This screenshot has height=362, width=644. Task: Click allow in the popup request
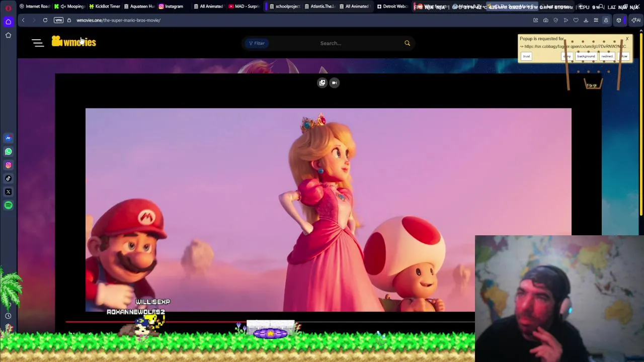[x=624, y=56]
